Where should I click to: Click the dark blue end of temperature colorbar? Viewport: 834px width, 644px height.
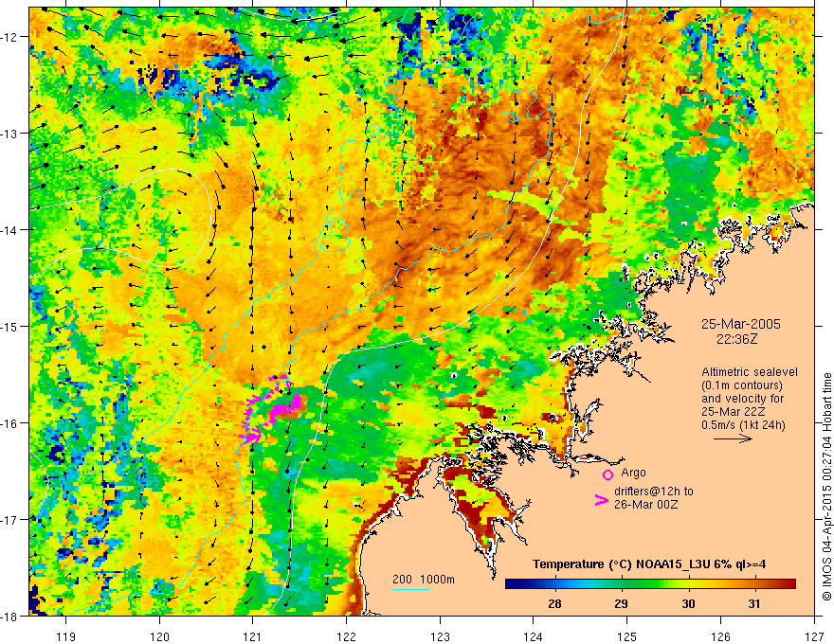coord(512,584)
